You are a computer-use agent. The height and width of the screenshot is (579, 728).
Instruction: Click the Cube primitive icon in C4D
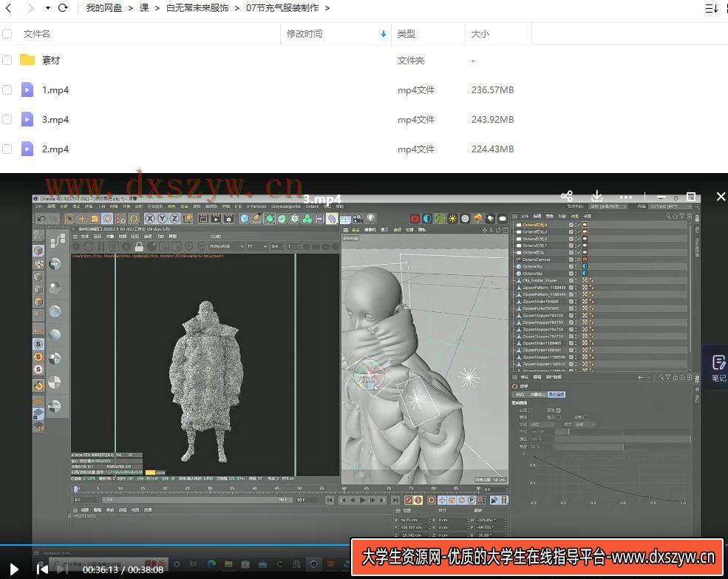245,218
